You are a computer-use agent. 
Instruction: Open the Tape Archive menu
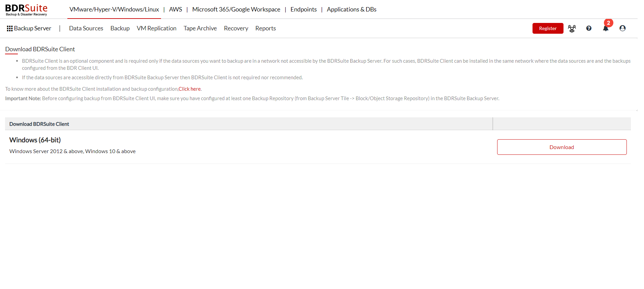(x=200, y=28)
